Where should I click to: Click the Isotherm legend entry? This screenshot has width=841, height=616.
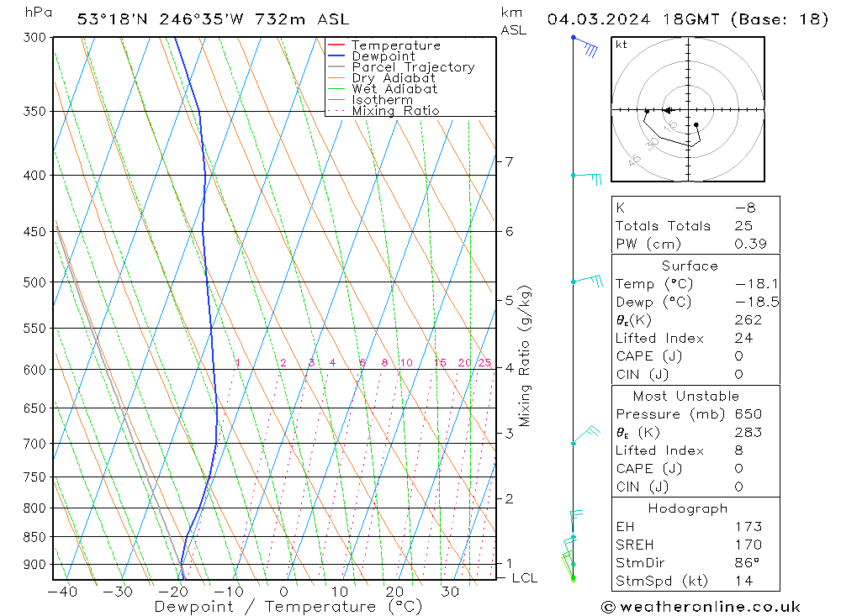(370, 100)
